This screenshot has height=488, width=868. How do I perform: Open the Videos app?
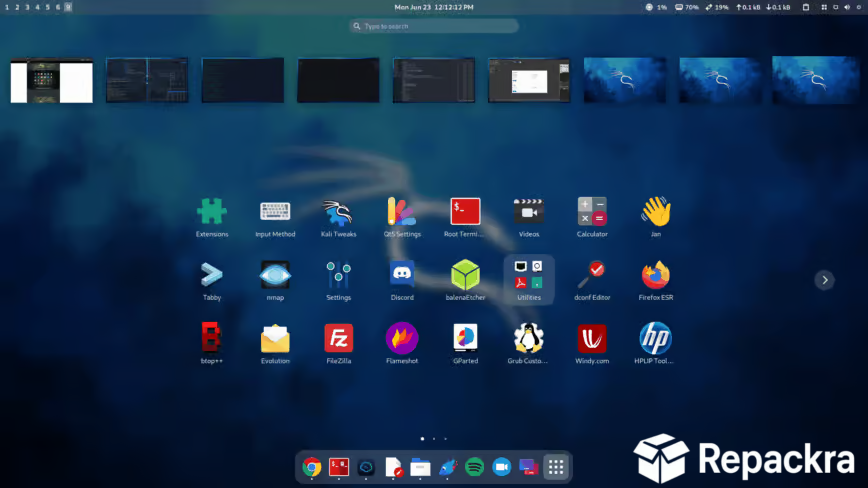pos(529,217)
